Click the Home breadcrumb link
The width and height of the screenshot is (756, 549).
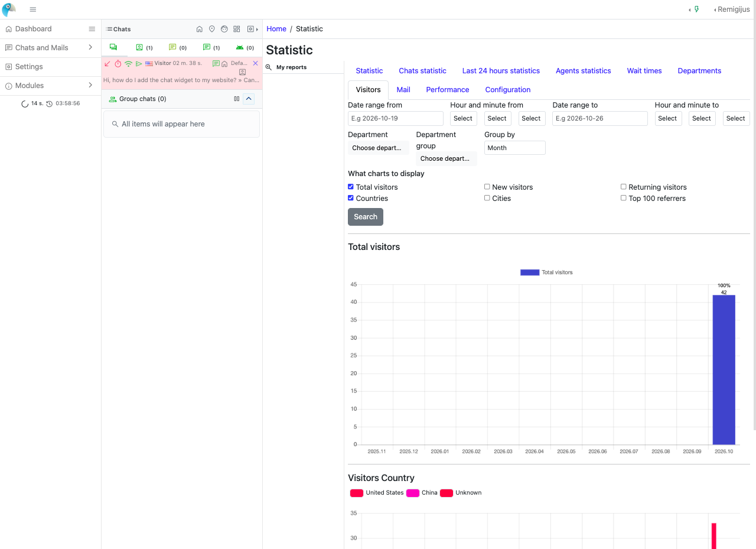tap(276, 29)
